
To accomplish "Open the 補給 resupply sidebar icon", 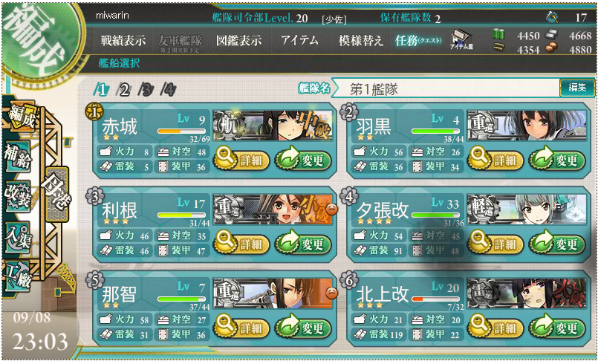I will pyautogui.click(x=18, y=157).
